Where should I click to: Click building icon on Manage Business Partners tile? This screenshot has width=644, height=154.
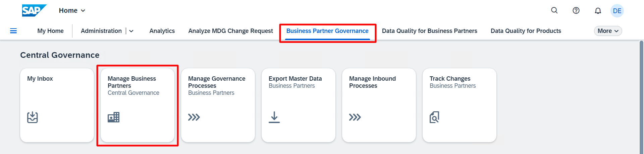(113, 117)
